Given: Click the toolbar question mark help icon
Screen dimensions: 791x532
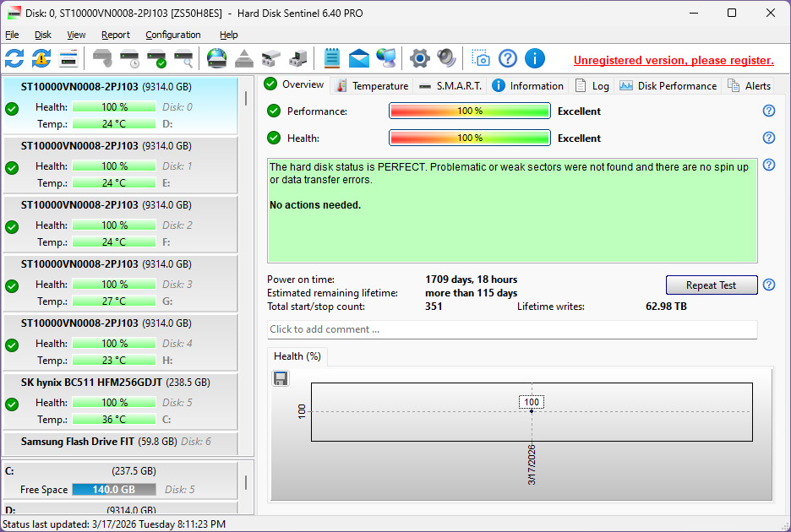Looking at the screenshot, I should click(508, 58).
